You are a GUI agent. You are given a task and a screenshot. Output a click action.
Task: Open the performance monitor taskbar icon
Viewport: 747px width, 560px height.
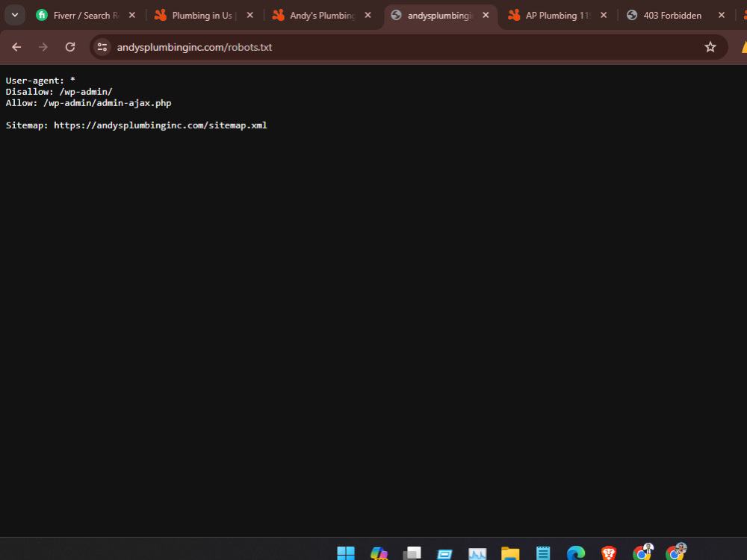point(477,553)
